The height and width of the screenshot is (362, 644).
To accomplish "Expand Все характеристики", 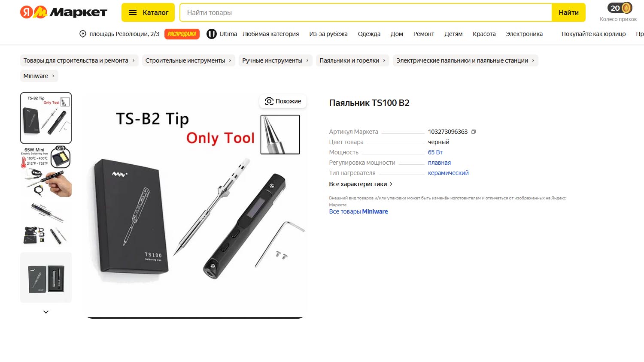I will pos(361,184).
